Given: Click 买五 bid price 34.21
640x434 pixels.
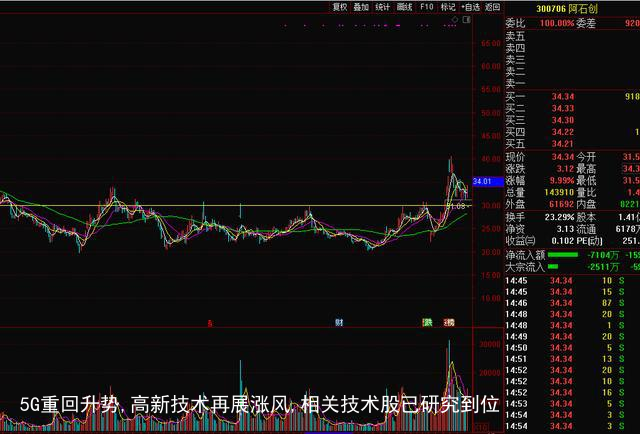Looking at the screenshot, I should tap(563, 144).
